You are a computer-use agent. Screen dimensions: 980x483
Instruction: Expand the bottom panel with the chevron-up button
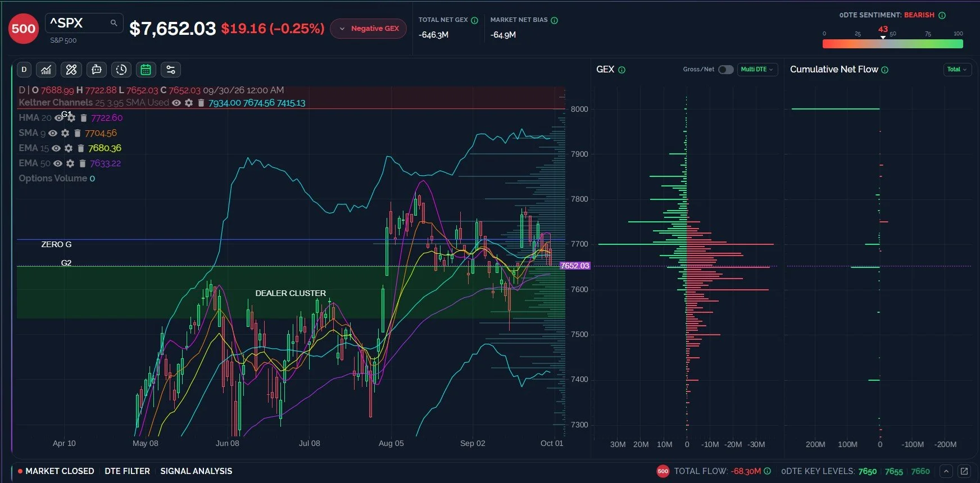(x=946, y=471)
